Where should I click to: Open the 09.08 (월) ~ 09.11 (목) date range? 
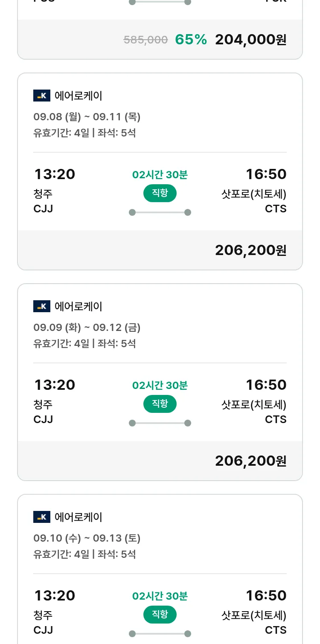click(x=87, y=117)
